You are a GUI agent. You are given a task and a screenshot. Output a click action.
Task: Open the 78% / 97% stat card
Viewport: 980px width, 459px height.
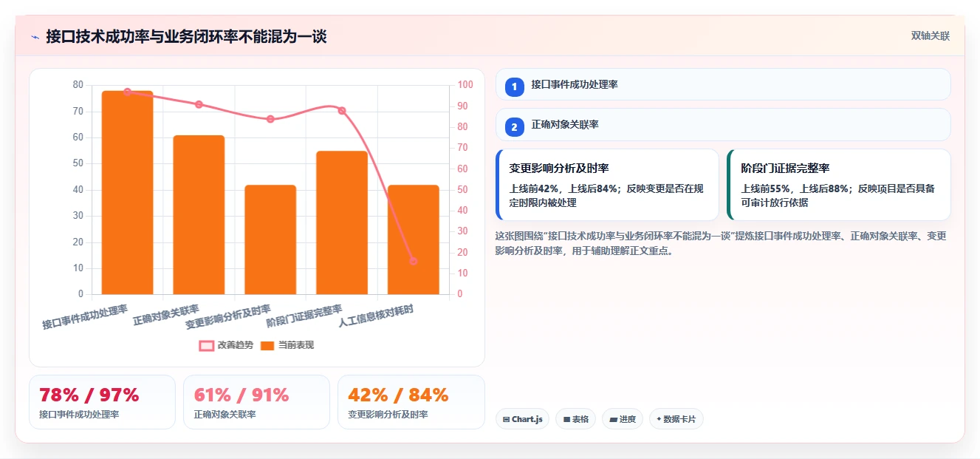click(102, 402)
